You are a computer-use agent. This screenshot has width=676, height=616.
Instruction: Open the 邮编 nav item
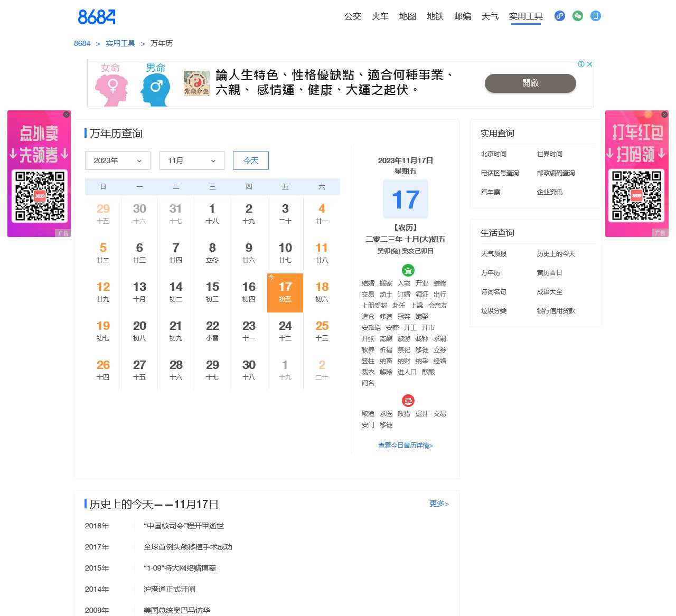click(463, 16)
